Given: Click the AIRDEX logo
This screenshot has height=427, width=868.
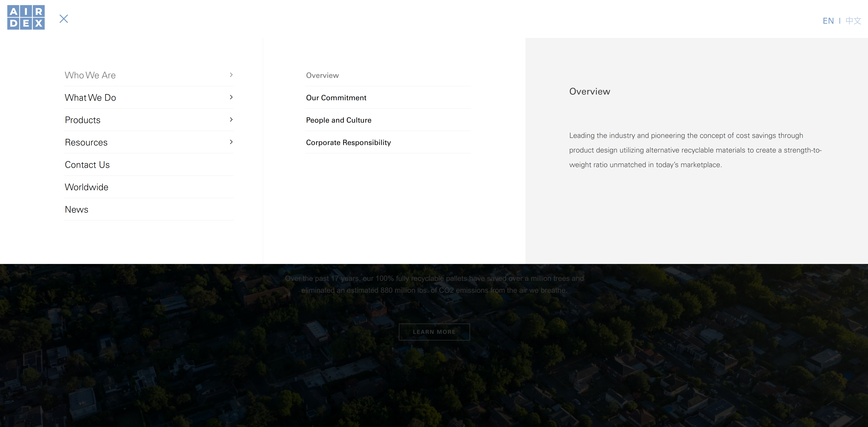Looking at the screenshot, I should coord(26,18).
